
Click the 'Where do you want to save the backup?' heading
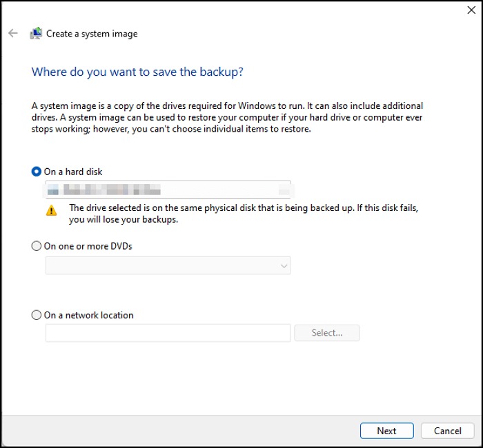[x=138, y=72]
